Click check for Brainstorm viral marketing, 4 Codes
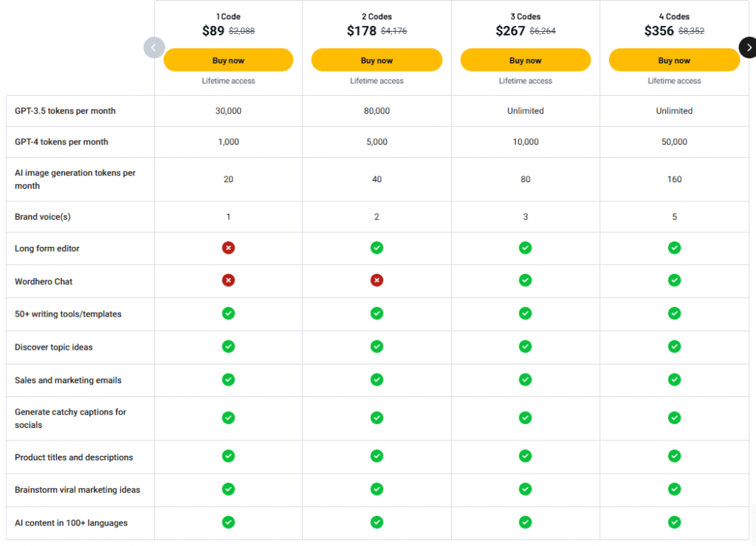Viewport: 756px width, 546px height. coord(674,489)
